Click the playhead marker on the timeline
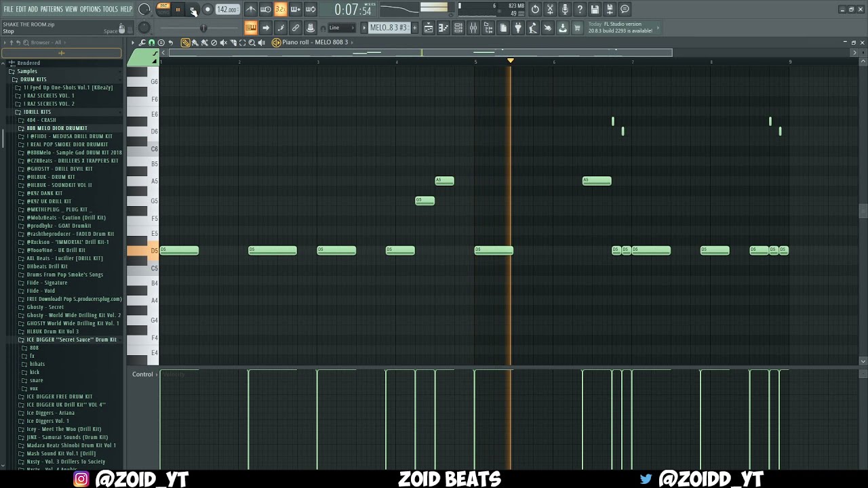The image size is (868, 488). coord(511,61)
